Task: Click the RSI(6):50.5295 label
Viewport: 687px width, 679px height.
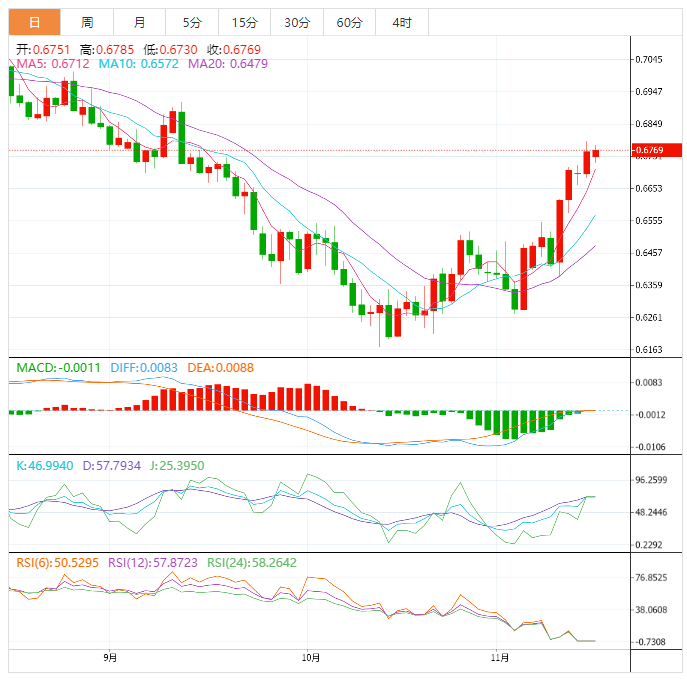Action: click(x=57, y=562)
